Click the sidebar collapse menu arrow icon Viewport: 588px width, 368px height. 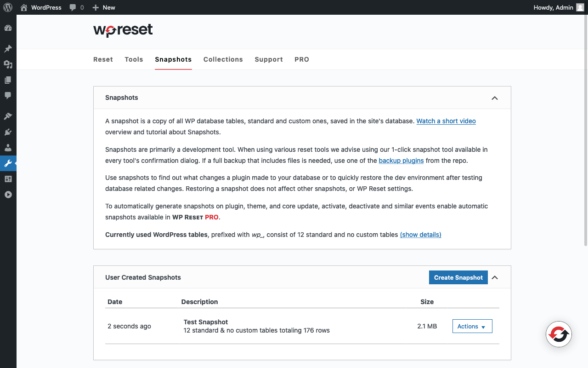coord(8,195)
